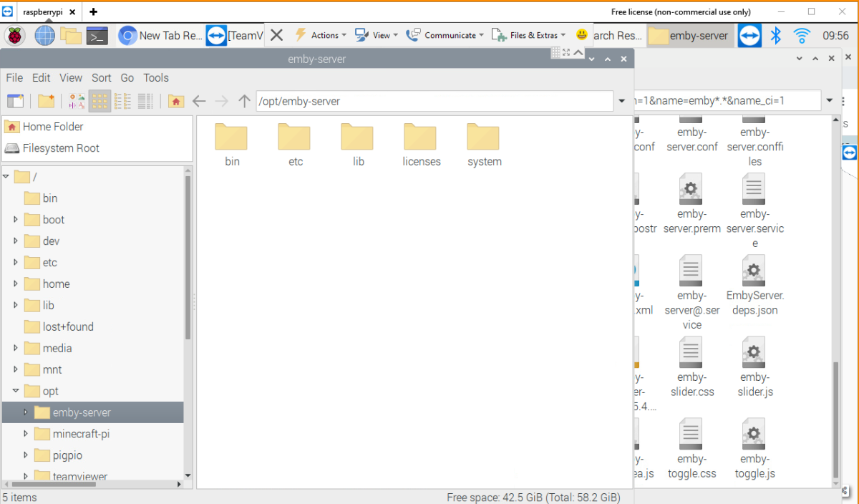Select emby-toggle.js in background window
The image size is (859, 504).
(754, 450)
